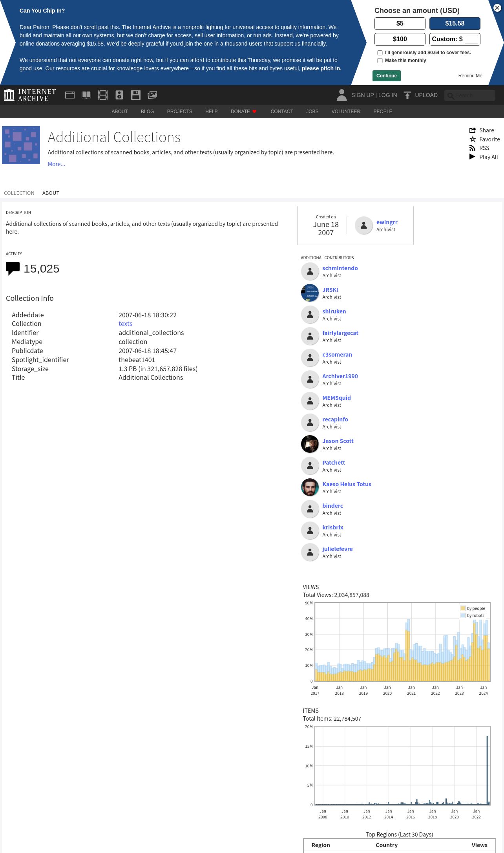504x853 pixels.
Task: Open krisbrix's profile link
Action: click(333, 527)
